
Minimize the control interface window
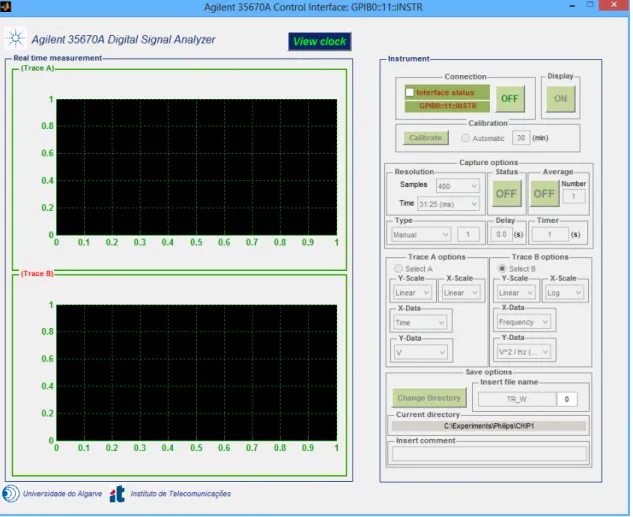coord(572,6)
